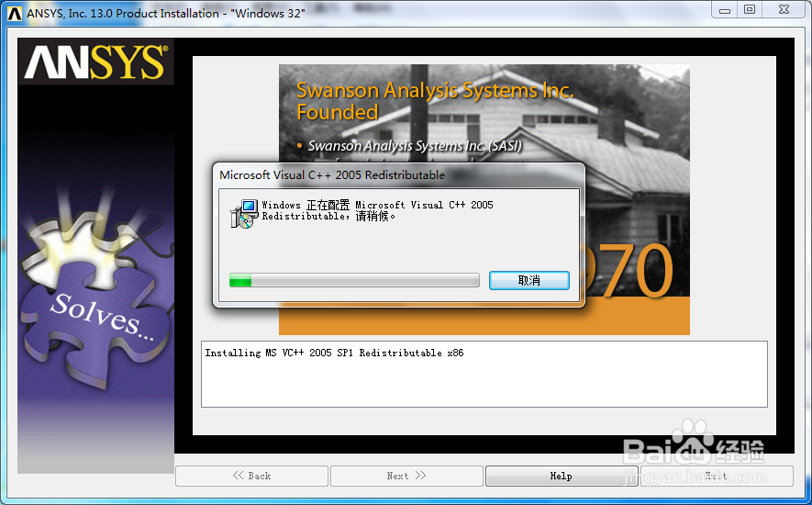Click the 'Windows 正在配置' status message
The width and height of the screenshot is (812, 505).
tap(377, 210)
